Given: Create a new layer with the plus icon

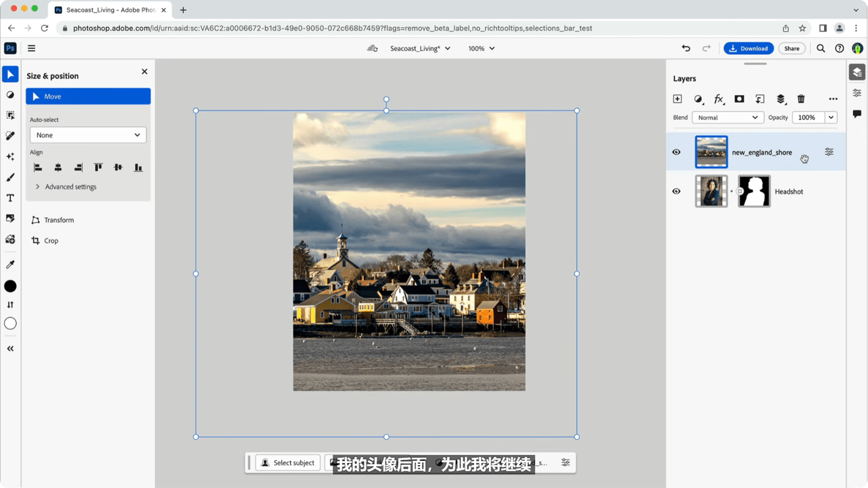Looking at the screenshot, I should pyautogui.click(x=677, y=98).
